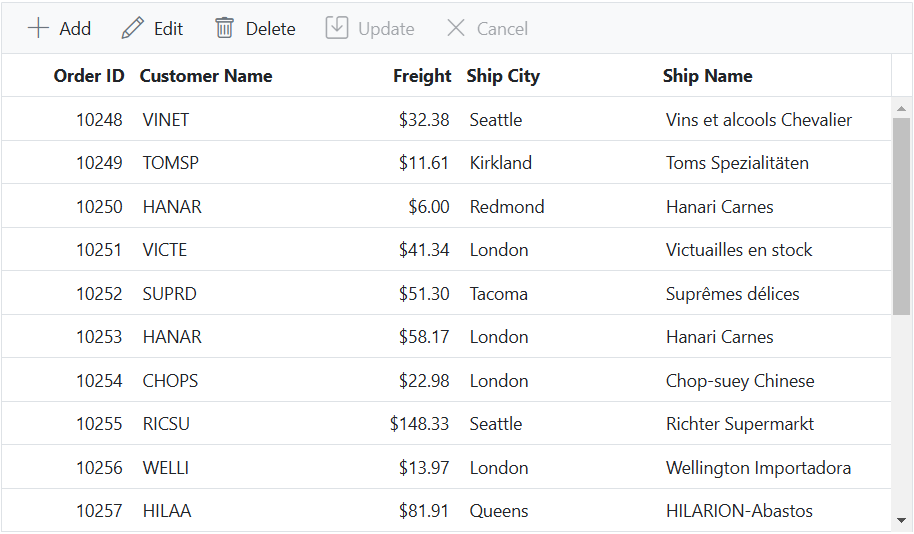The height and width of the screenshot is (534, 914).
Task: Click the vertical scrollbar thumb
Action: 901,216
